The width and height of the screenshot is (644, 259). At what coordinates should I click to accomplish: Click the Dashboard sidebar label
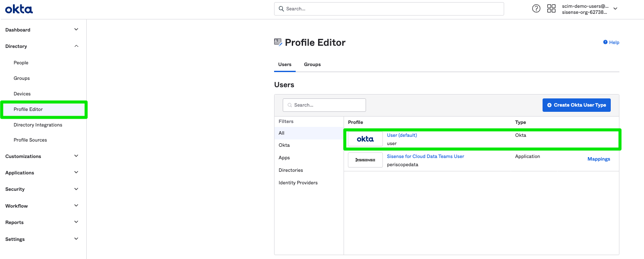click(18, 30)
